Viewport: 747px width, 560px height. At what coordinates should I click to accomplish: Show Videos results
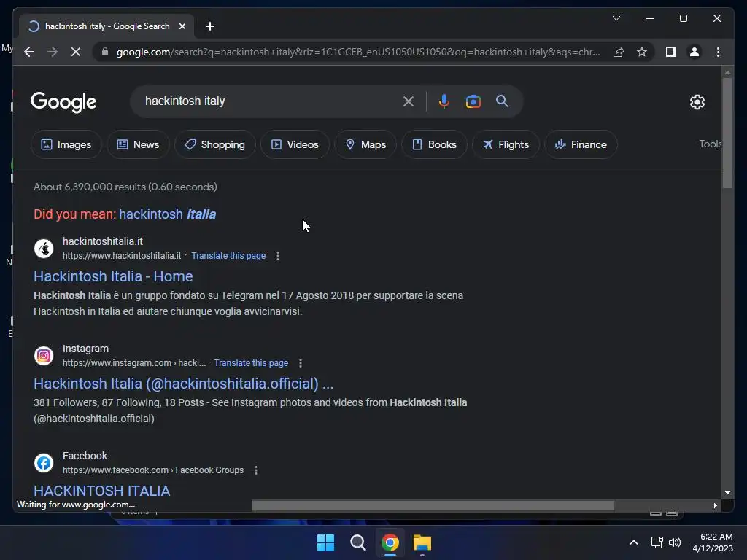pyautogui.click(x=295, y=144)
